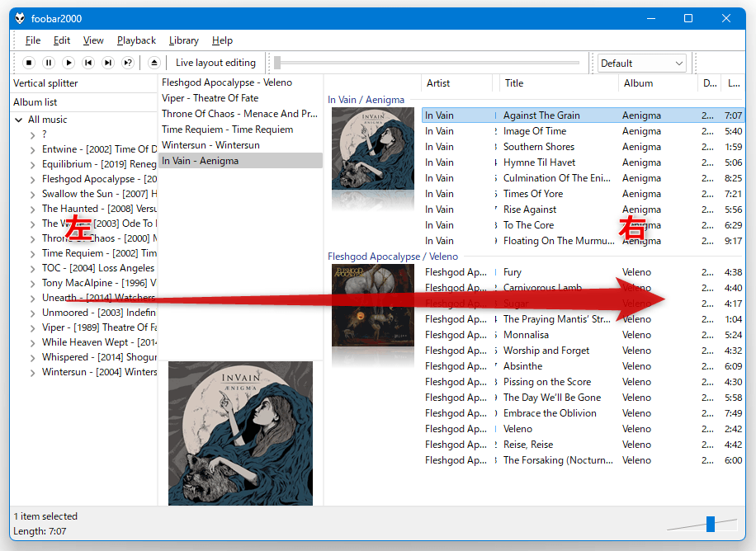Viewport: 756px width, 551px height.
Task: Select track Against The Grain
Action: [583, 115]
